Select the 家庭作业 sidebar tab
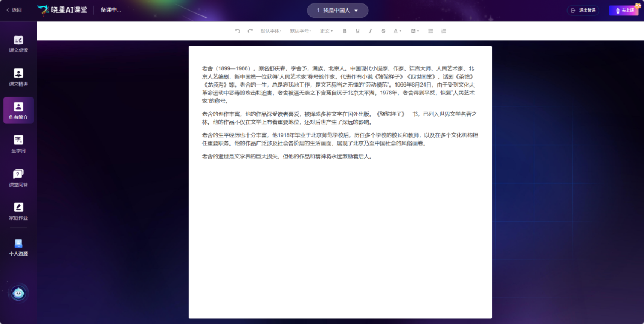Screen dimensions: 644x324 18,211
